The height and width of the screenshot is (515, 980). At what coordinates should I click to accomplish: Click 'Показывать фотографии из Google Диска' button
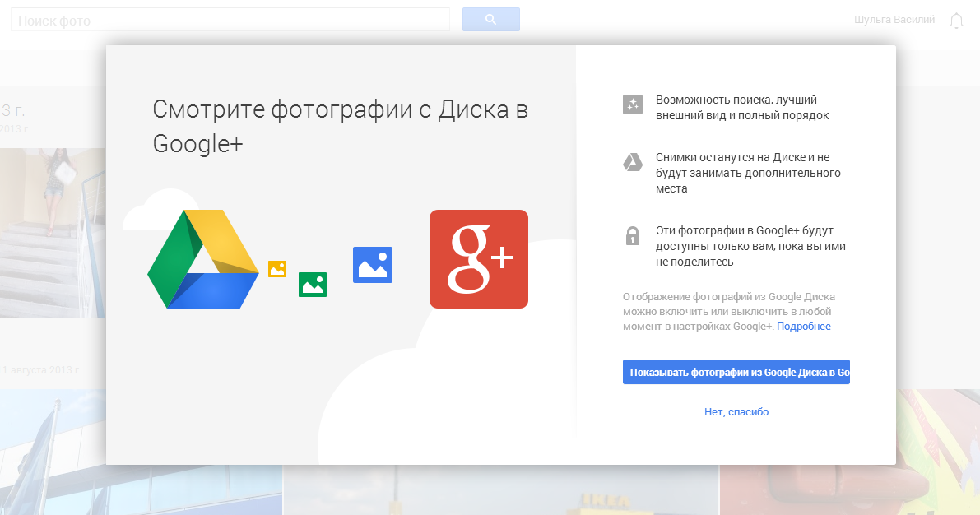pos(736,372)
